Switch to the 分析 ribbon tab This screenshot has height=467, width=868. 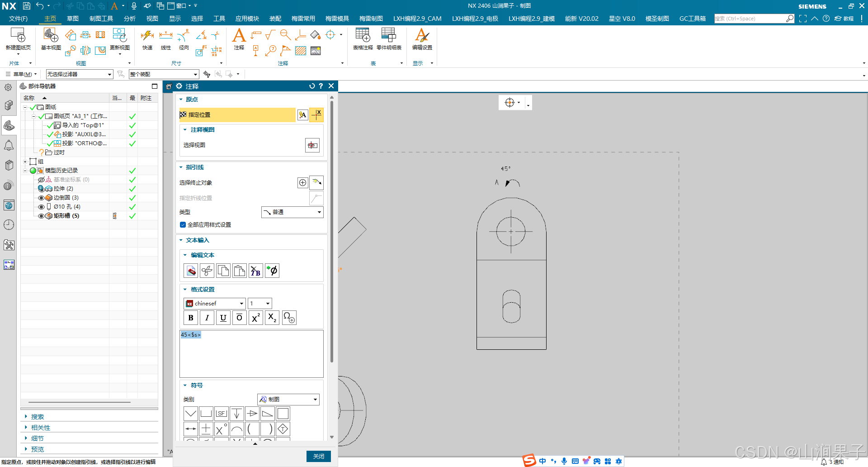130,19
